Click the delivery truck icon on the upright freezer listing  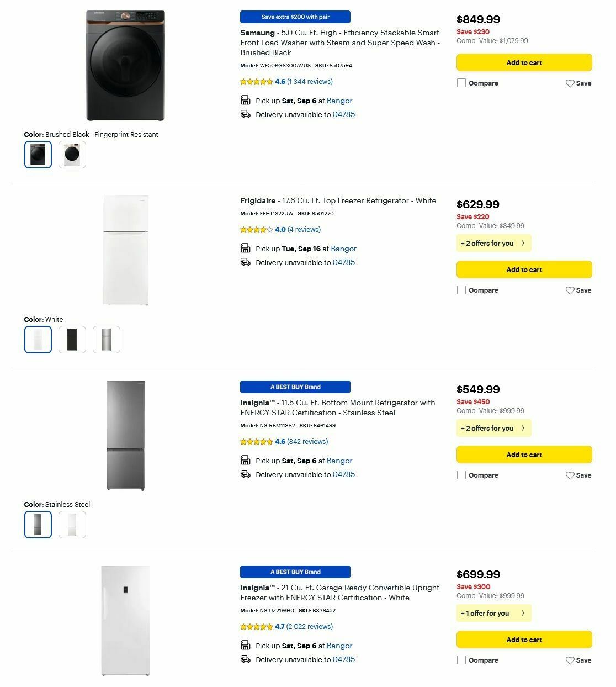(246, 659)
